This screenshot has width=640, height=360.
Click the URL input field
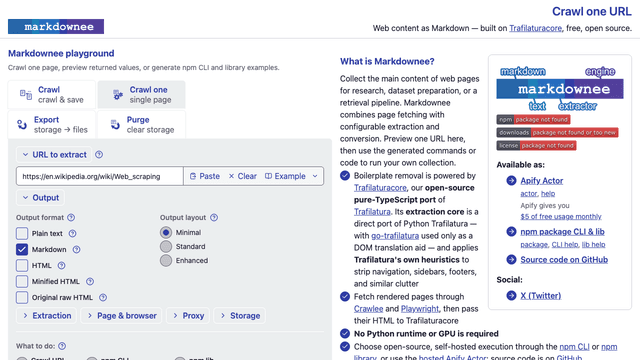pos(100,176)
